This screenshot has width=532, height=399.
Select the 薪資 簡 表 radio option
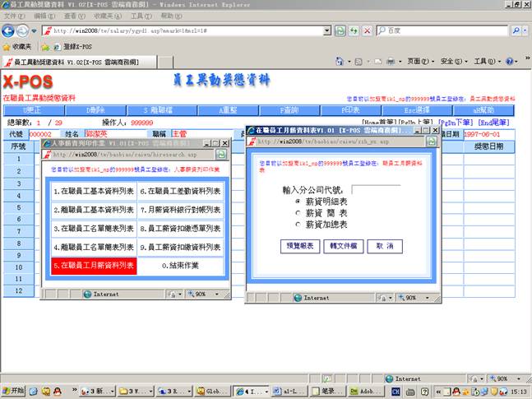[x=297, y=212]
